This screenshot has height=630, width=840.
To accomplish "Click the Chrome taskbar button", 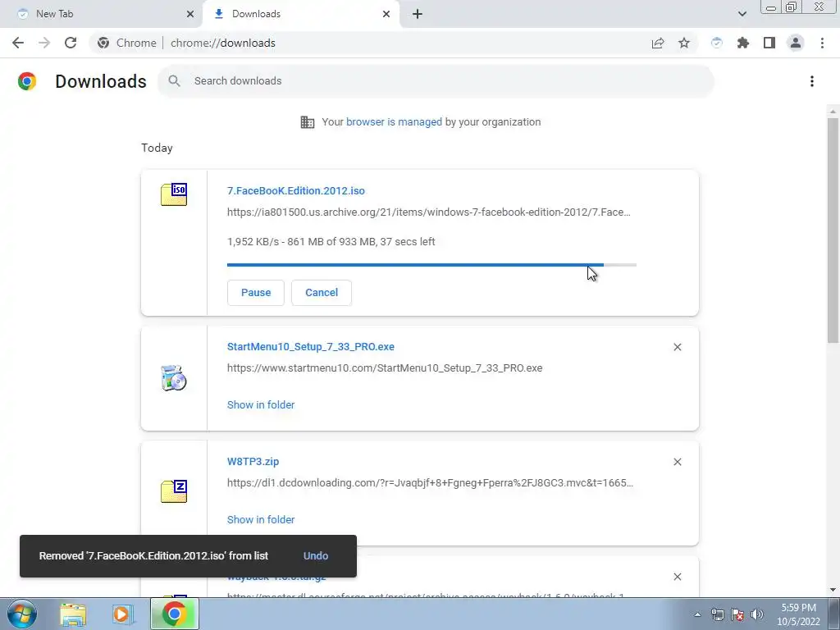I will pos(175,614).
